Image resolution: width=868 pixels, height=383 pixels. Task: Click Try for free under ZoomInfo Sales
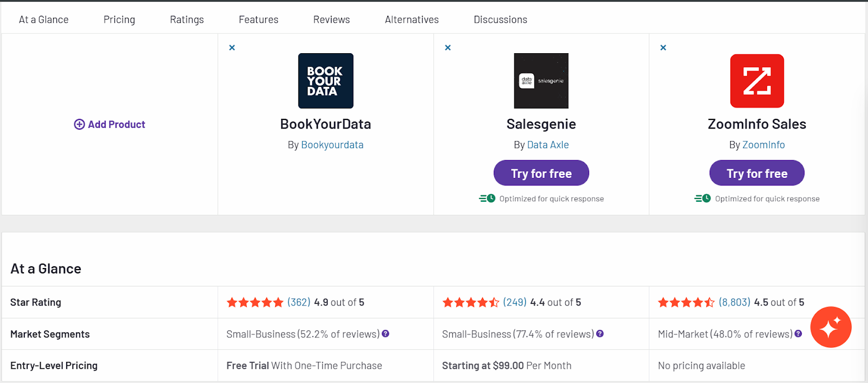pyautogui.click(x=757, y=173)
